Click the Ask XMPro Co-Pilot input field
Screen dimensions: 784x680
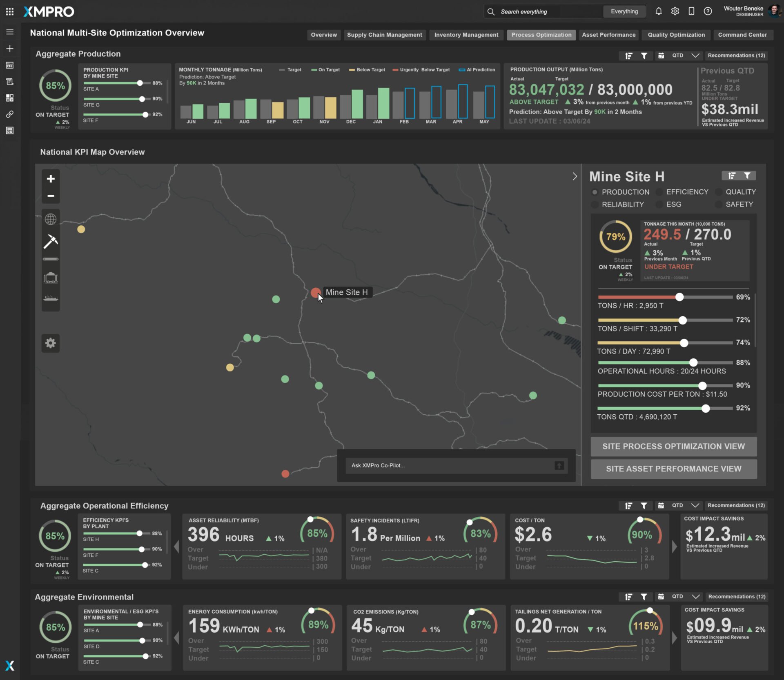pos(449,465)
